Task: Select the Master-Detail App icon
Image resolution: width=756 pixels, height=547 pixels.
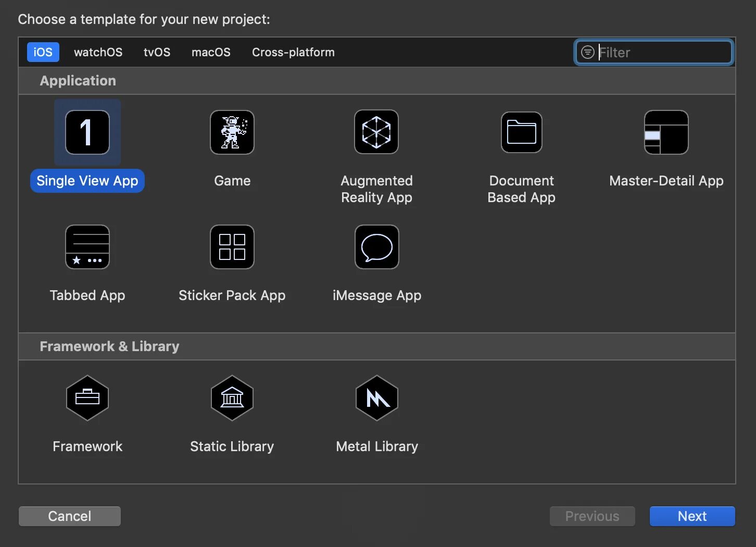Action: click(666, 132)
